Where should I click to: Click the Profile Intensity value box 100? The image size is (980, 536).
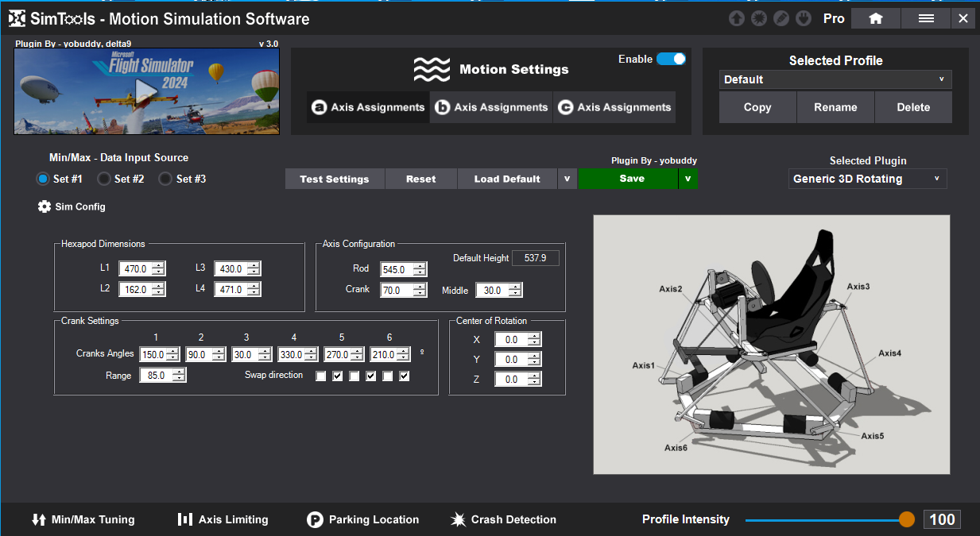coord(942,519)
